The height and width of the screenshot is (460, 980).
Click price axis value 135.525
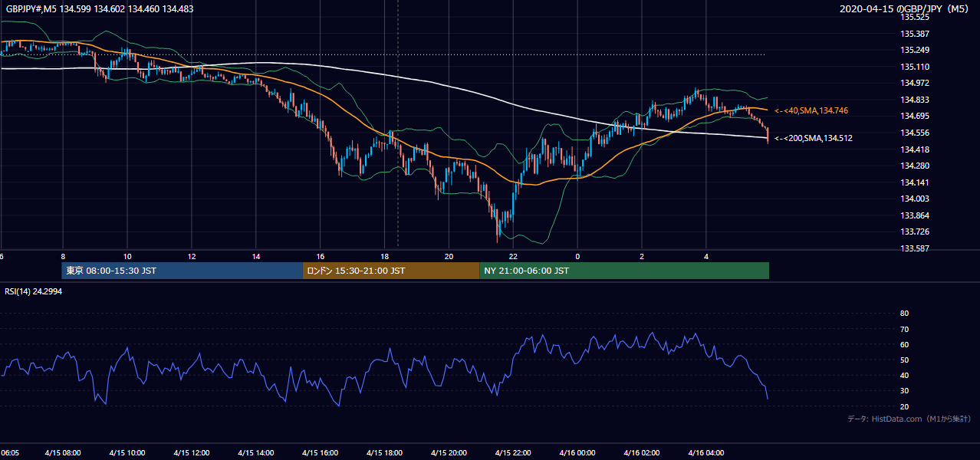pyautogui.click(x=914, y=17)
